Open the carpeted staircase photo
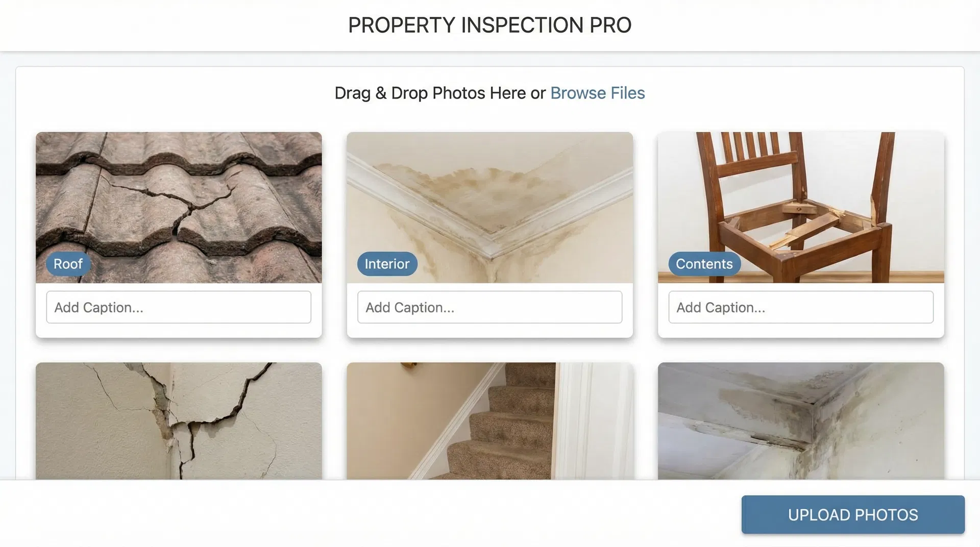This screenshot has height=547, width=980. (490, 421)
